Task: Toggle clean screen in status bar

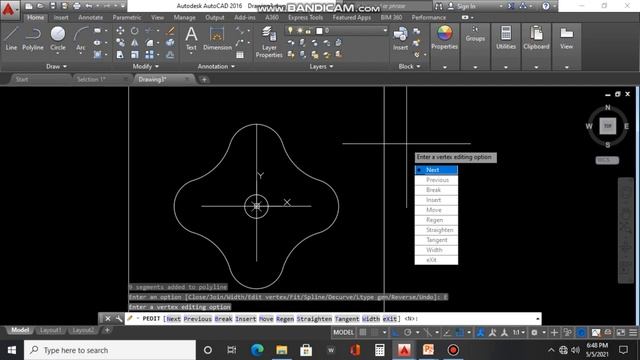Action: tap(620, 332)
